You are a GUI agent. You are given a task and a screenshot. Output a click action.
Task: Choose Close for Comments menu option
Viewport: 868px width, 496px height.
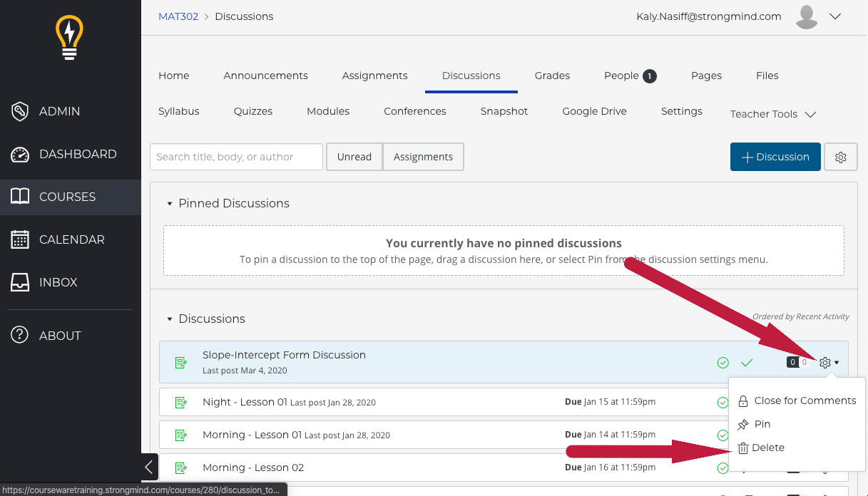coord(805,401)
